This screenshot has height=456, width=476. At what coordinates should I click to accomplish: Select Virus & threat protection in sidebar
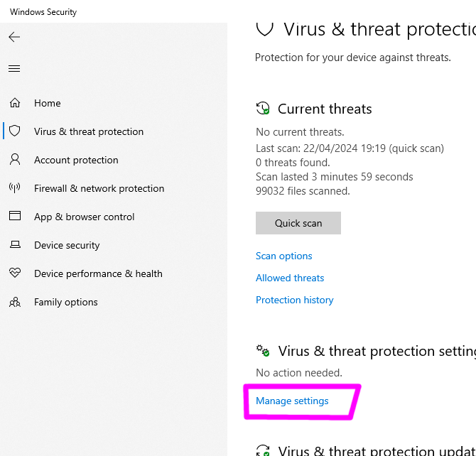click(89, 131)
